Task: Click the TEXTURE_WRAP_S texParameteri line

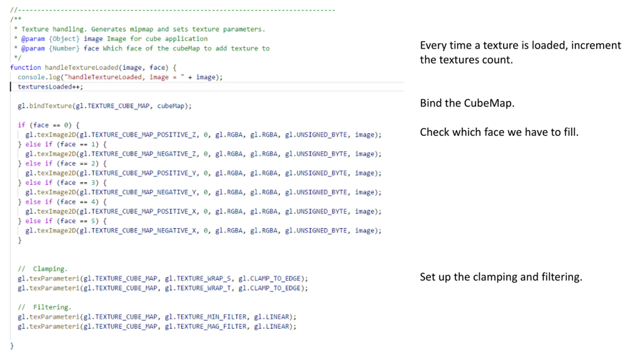Action: click(163, 279)
